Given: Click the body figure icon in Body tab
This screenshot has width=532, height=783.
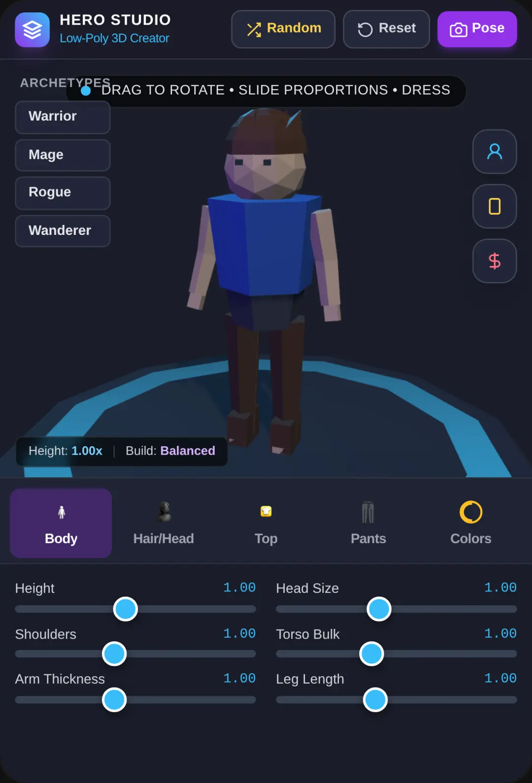Looking at the screenshot, I should click(61, 513).
